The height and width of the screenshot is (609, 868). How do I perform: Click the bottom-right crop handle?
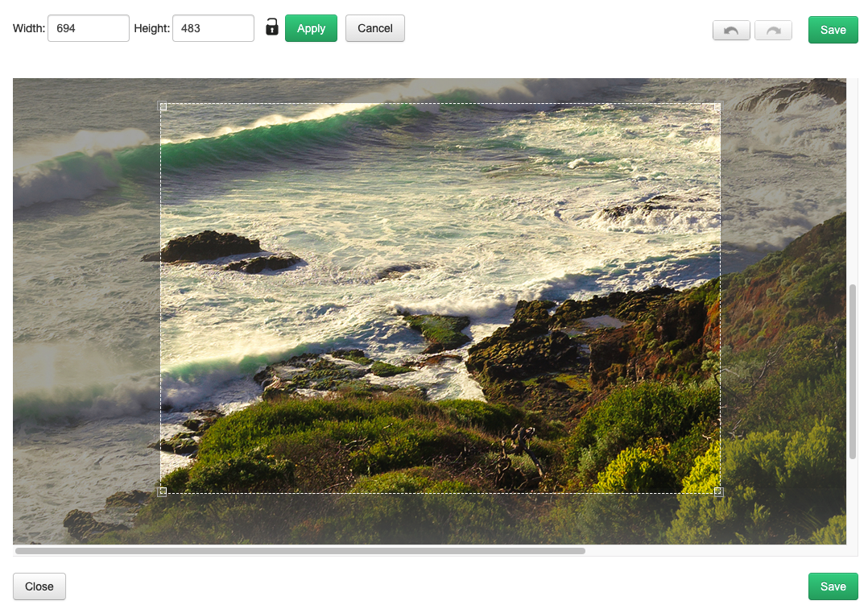[718, 491]
